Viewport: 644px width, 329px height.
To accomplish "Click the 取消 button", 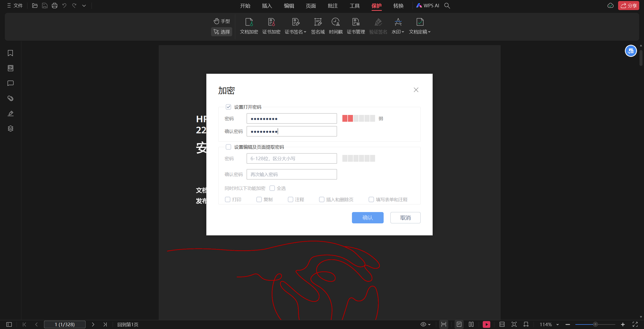I will (405, 218).
